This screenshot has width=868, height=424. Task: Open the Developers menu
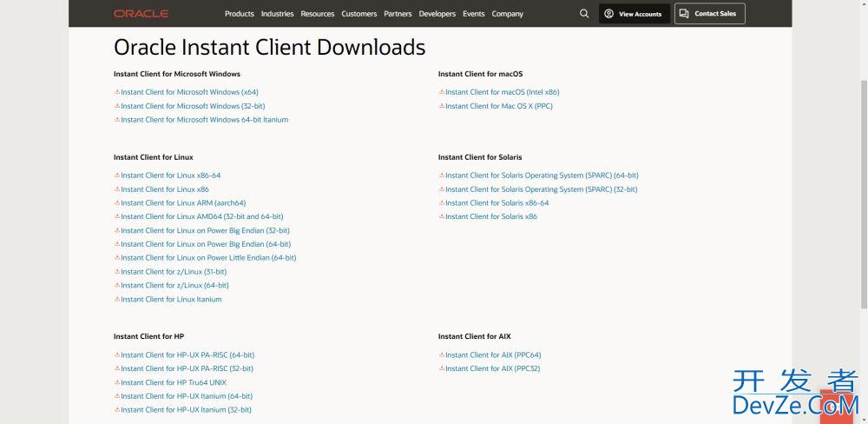pyautogui.click(x=437, y=14)
